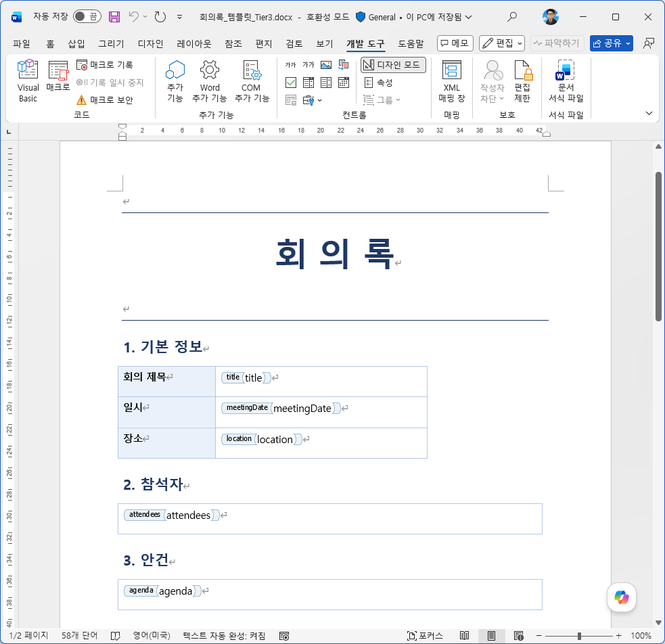Insert drop-down list content control
The width and height of the screenshot is (665, 644).
pos(325,83)
